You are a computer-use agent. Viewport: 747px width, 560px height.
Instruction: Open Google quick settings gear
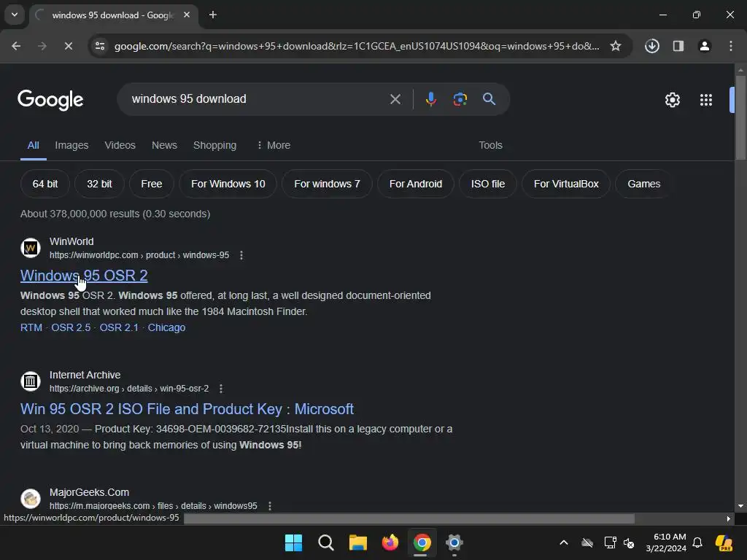(x=673, y=100)
